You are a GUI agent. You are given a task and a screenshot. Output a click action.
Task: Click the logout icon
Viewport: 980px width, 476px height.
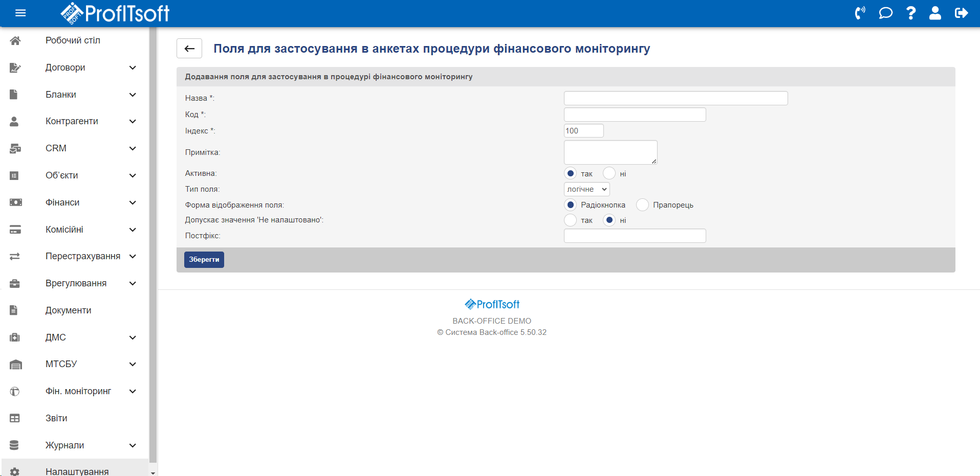pyautogui.click(x=961, y=13)
